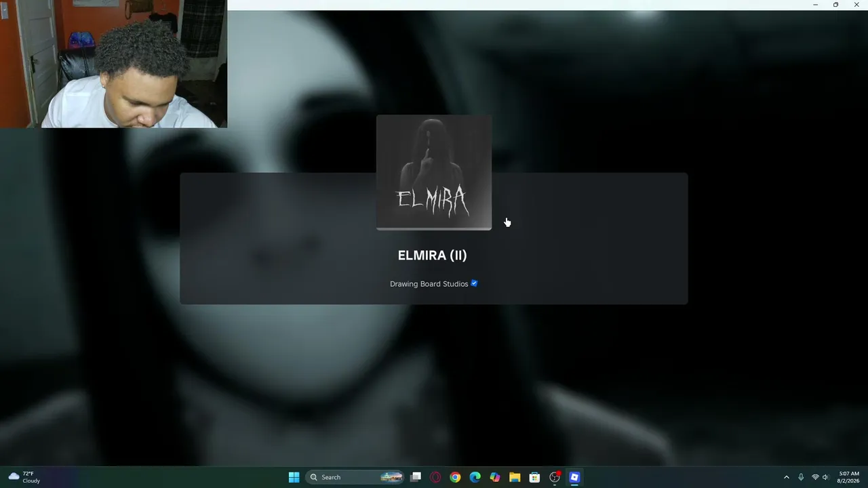The image size is (868, 488).
Task: Close the Roblox window
Action: [x=856, y=5]
